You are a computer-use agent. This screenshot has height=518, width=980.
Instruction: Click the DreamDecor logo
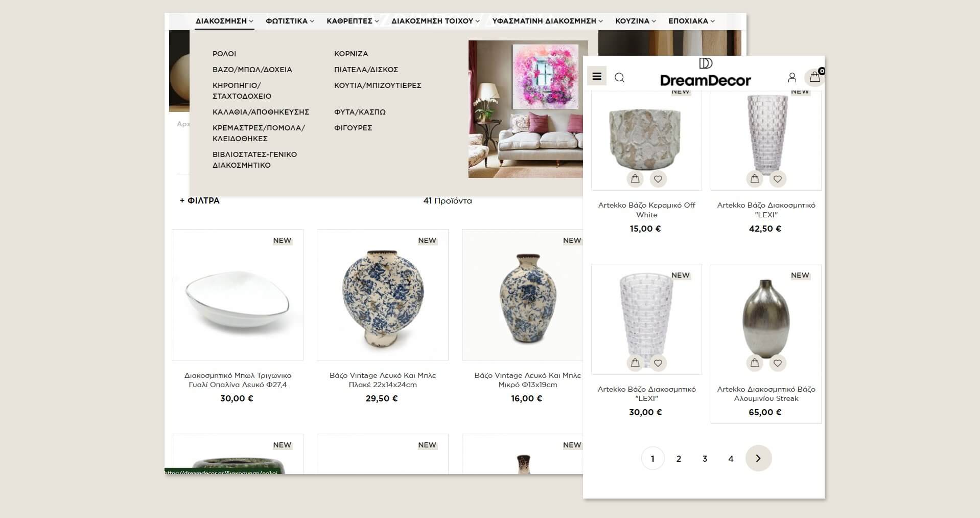(x=705, y=73)
